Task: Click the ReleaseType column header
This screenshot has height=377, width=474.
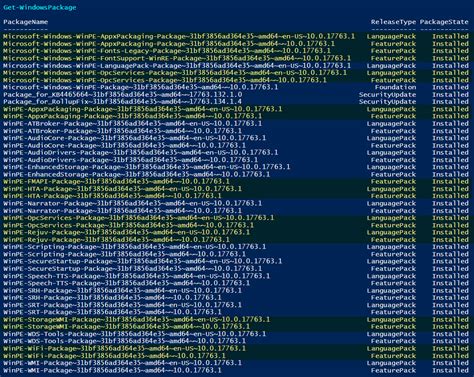Action: (393, 22)
